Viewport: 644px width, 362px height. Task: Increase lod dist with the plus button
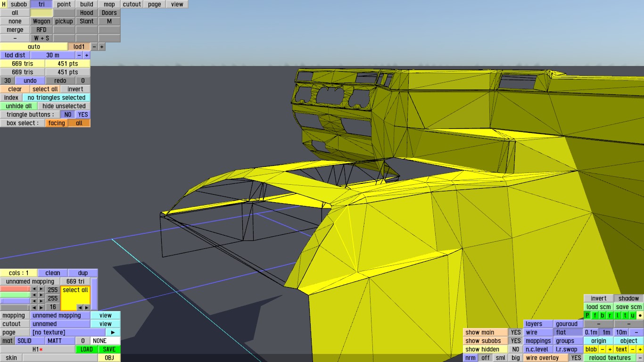[x=87, y=55]
